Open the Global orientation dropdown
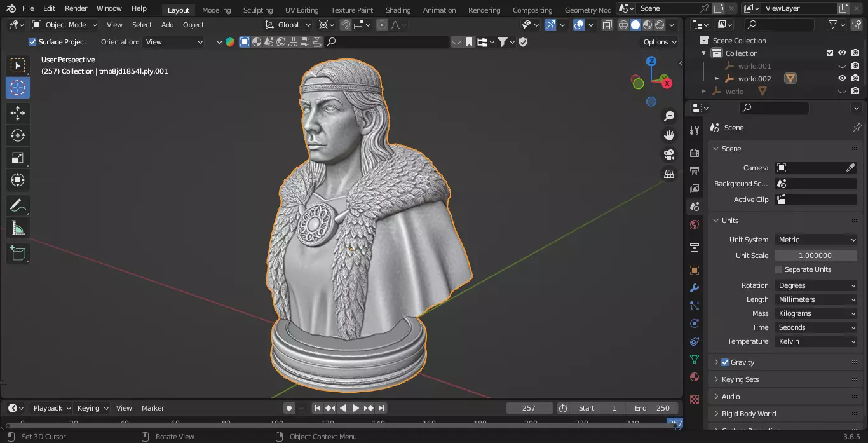This screenshot has width=868, height=443. (288, 25)
